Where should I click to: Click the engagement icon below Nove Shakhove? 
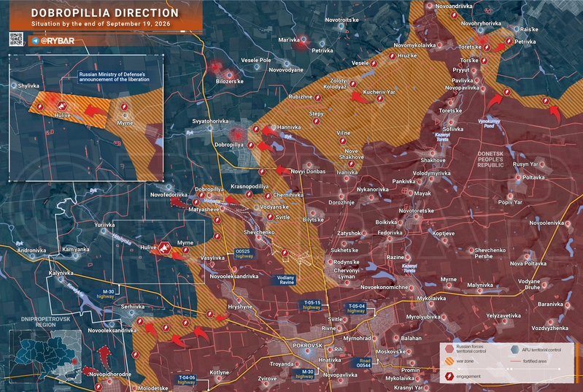tap(352, 164)
